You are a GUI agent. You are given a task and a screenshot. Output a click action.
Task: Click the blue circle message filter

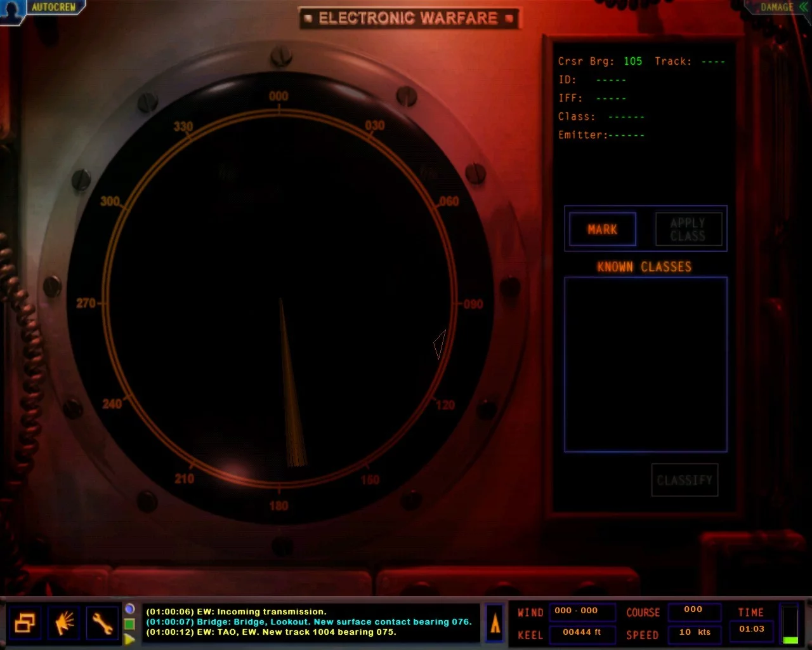129,609
